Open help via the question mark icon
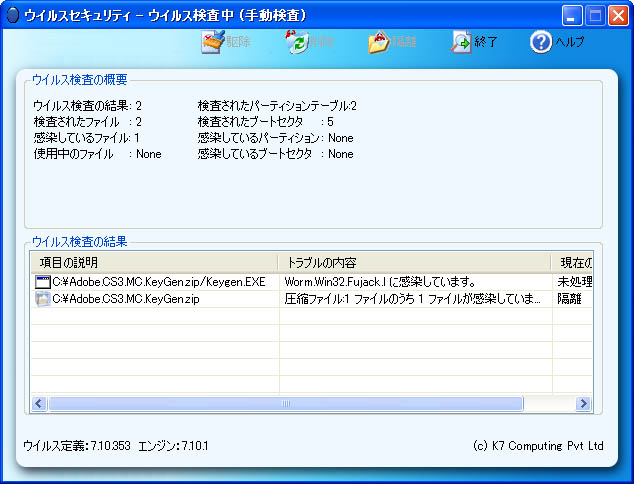This screenshot has width=634, height=484. click(x=541, y=42)
